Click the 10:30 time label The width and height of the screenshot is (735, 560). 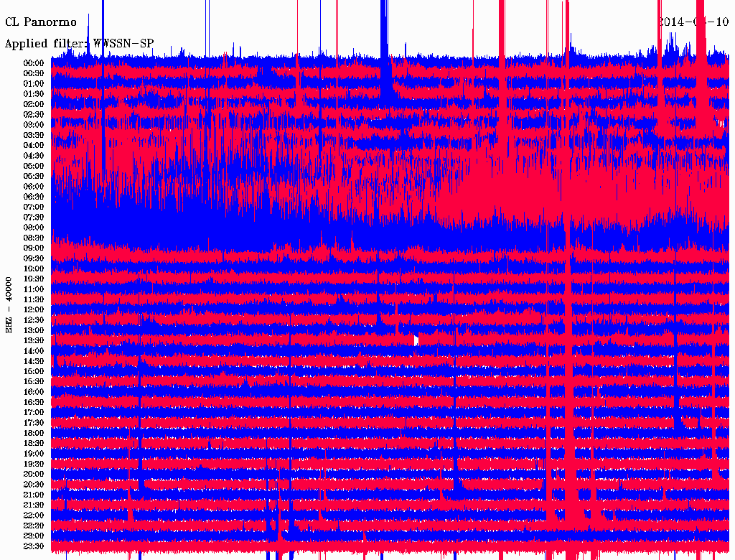tap(34, 279)
